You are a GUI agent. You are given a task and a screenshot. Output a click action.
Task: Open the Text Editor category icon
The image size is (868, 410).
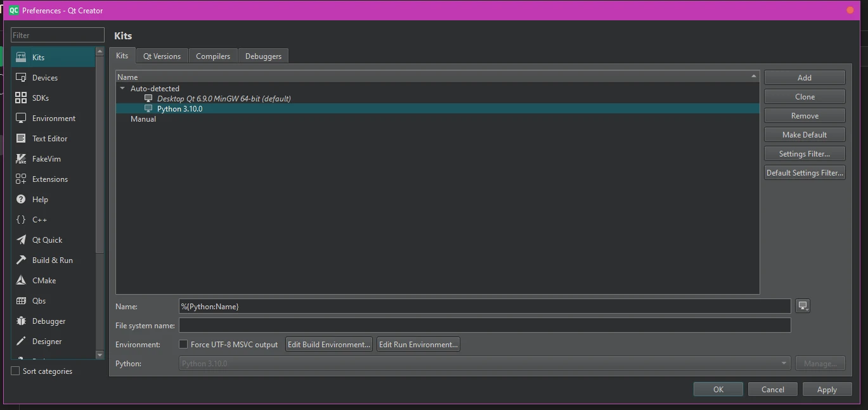point(21,138)
